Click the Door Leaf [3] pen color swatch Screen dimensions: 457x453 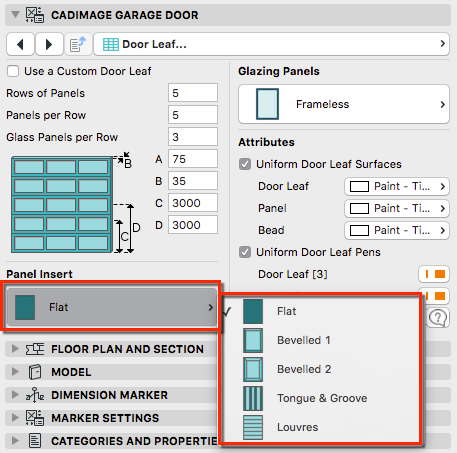pos(434,274)
